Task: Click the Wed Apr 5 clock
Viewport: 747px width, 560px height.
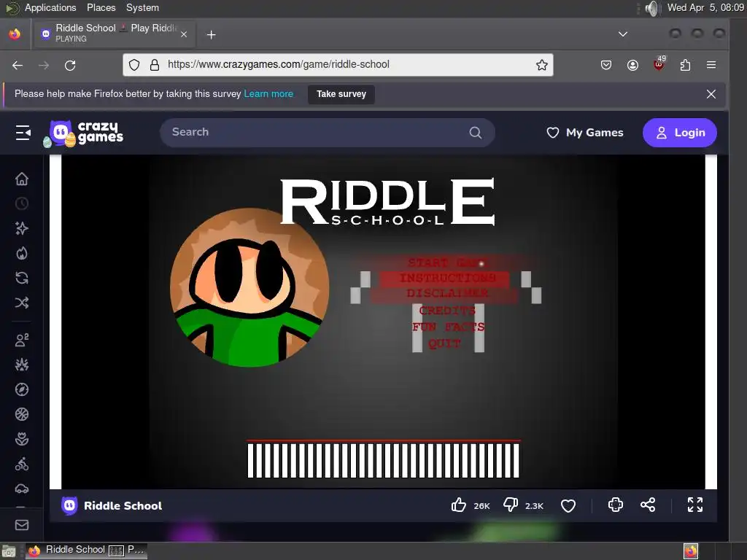Action: (x=705, y=7)
